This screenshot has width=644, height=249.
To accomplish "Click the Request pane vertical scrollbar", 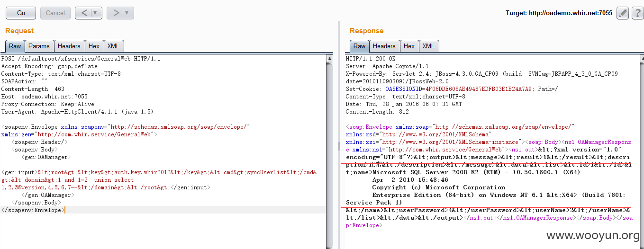I will pyautogui.click(x=330, y=151).
